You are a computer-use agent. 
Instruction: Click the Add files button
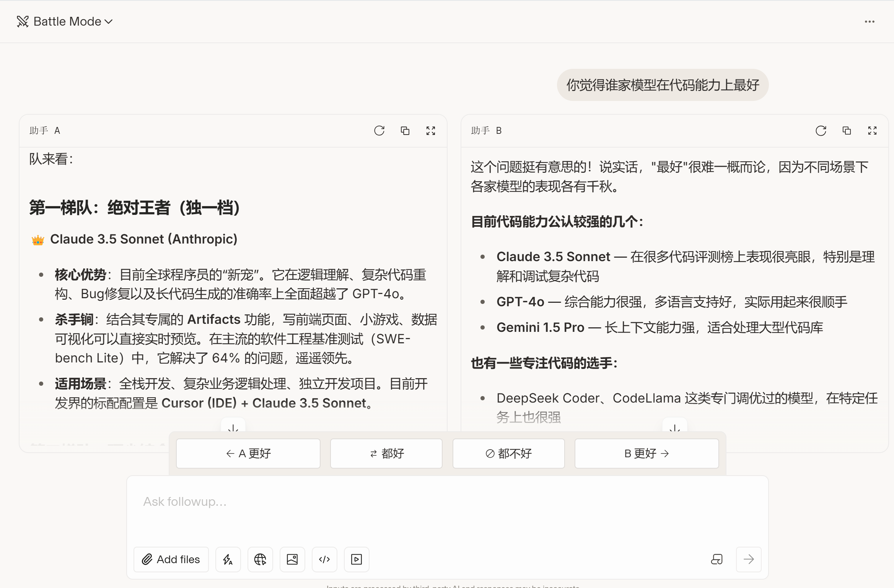pos(171,559)
